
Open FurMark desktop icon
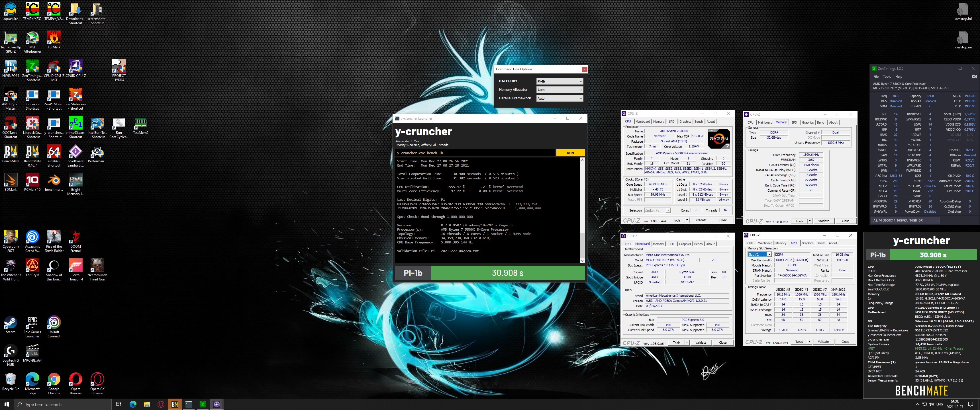54,40
